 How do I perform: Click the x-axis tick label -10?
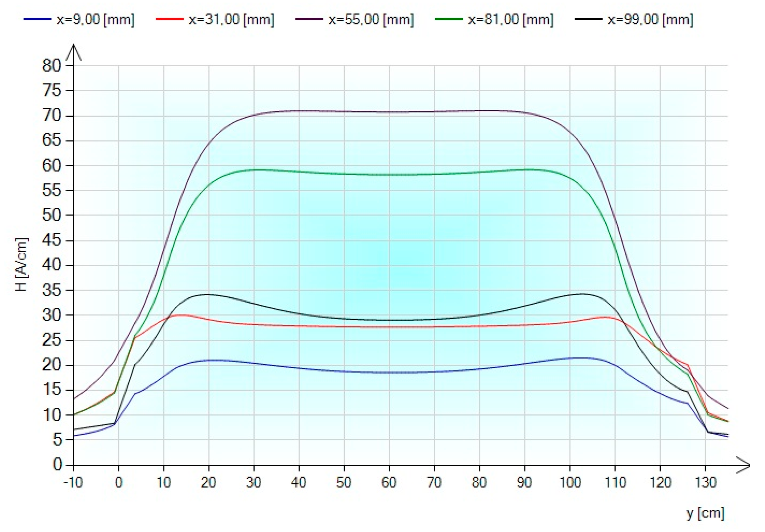[73, 483]
